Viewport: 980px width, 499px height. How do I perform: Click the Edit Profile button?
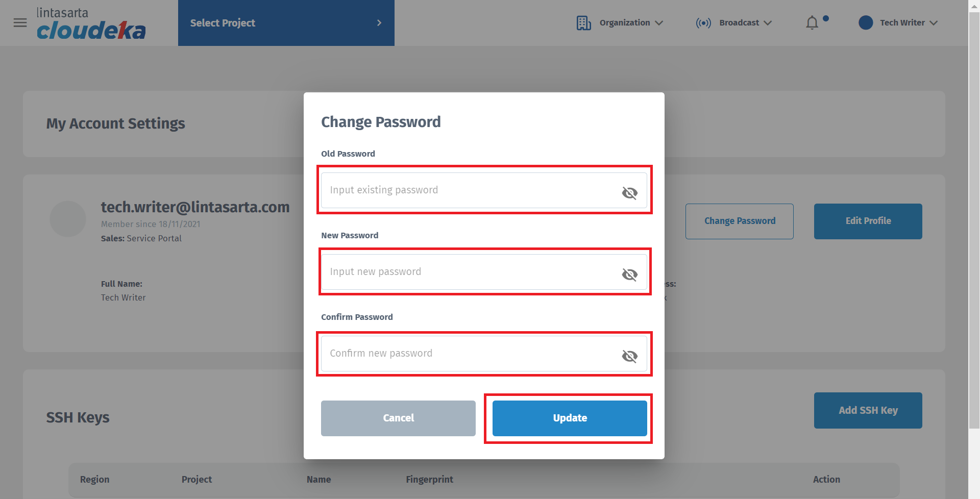pyautogui.click(x=868, y=221)
